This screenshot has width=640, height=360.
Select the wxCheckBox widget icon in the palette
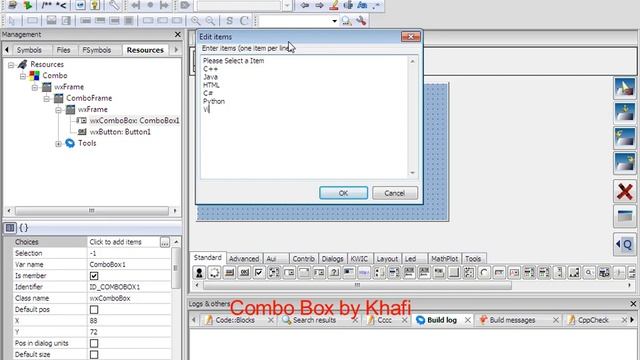259,272
